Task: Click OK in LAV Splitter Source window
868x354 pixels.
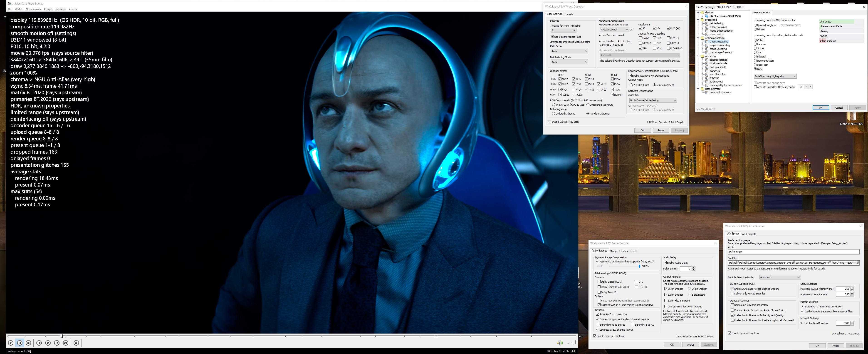Action: [x=817, y=346]
